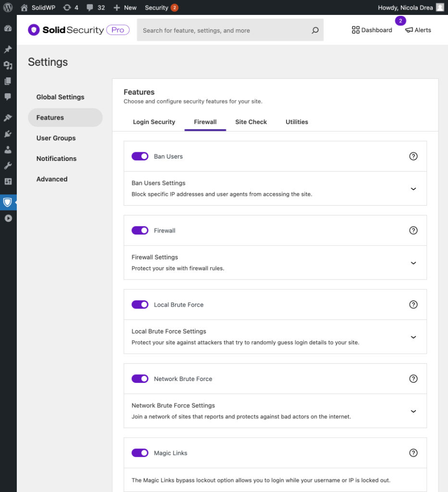Disable the Ban Users toggle
Screen dimensions: 448x492
140,156
